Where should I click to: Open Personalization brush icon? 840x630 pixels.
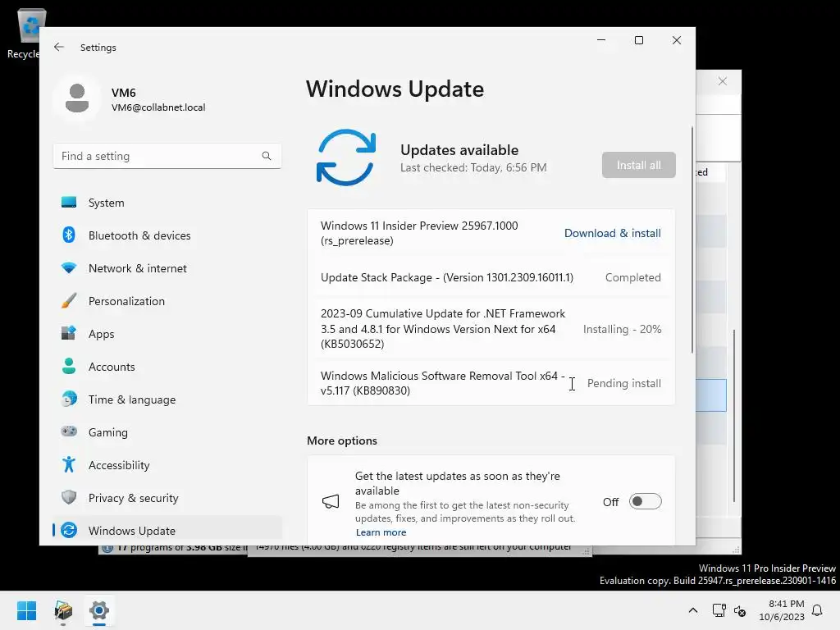tap(69, 300)
